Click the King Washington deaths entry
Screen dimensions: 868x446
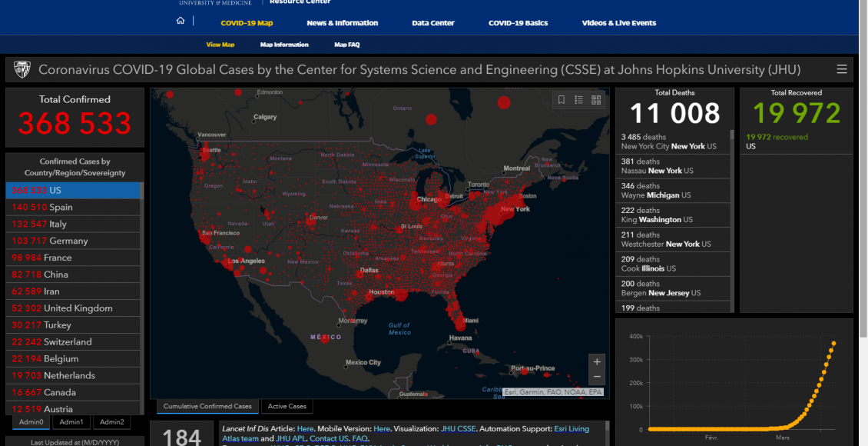click(x=673, y=215)
